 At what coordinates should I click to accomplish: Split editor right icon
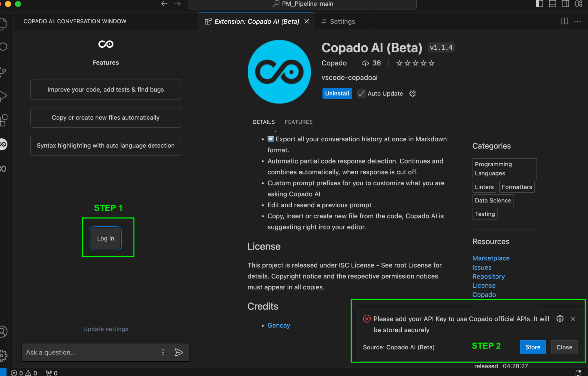(x=564, y=21)
